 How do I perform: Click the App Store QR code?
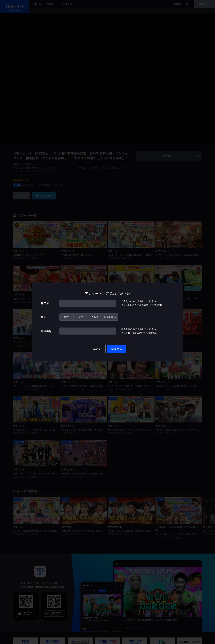[26, 602]
